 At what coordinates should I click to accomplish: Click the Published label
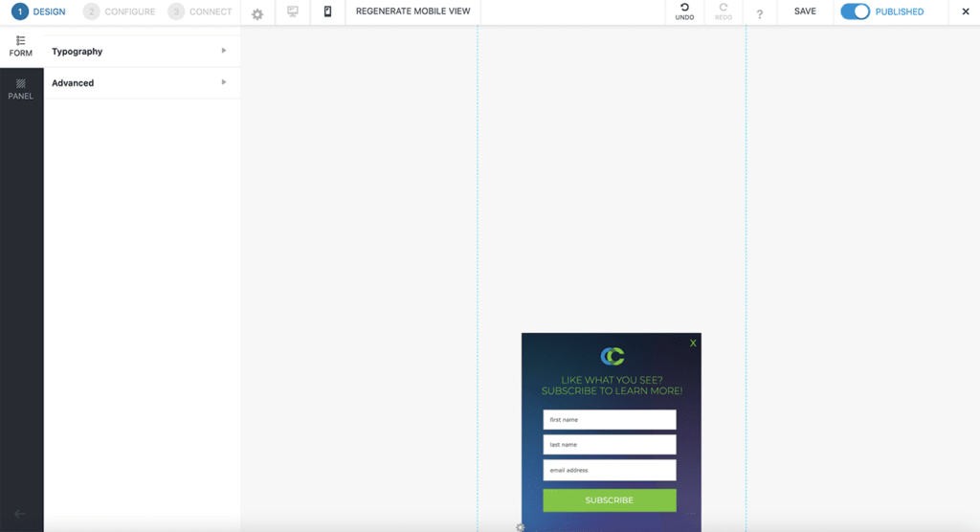tap(900, 11)
